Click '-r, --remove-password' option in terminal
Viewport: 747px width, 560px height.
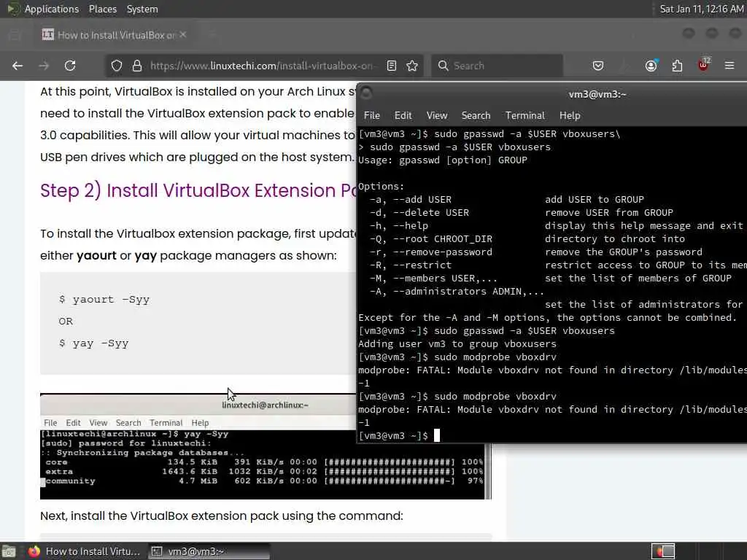[x=430, y=252]
